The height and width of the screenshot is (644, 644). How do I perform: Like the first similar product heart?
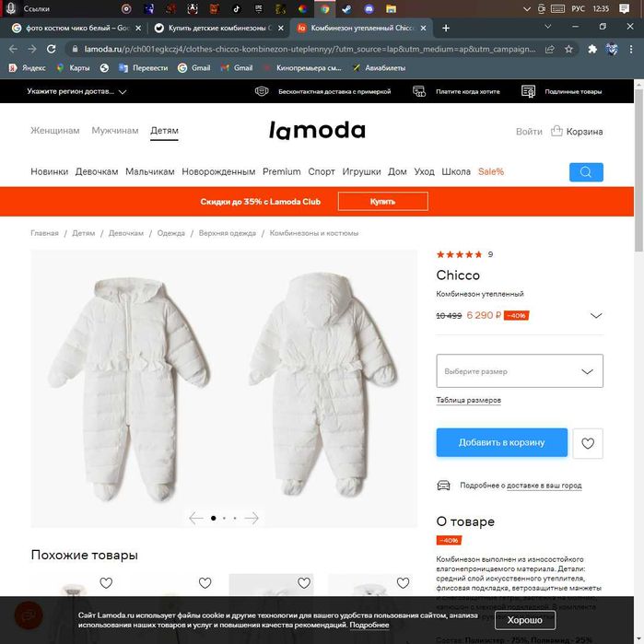coord(106,582)
